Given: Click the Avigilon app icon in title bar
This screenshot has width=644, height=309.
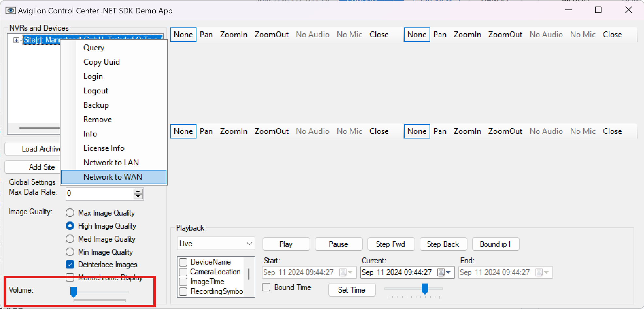Looking at the screenshot, I should [x=10, y=10].
